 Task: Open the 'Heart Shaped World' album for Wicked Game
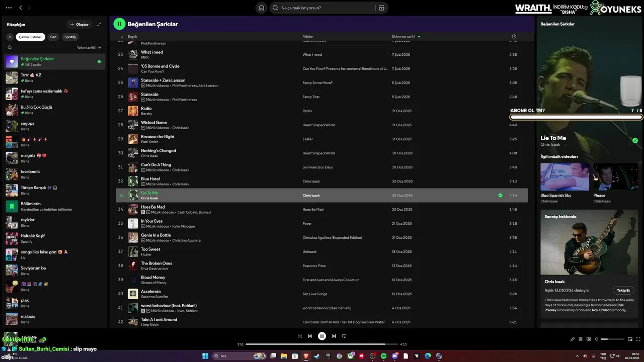(318, 125)
